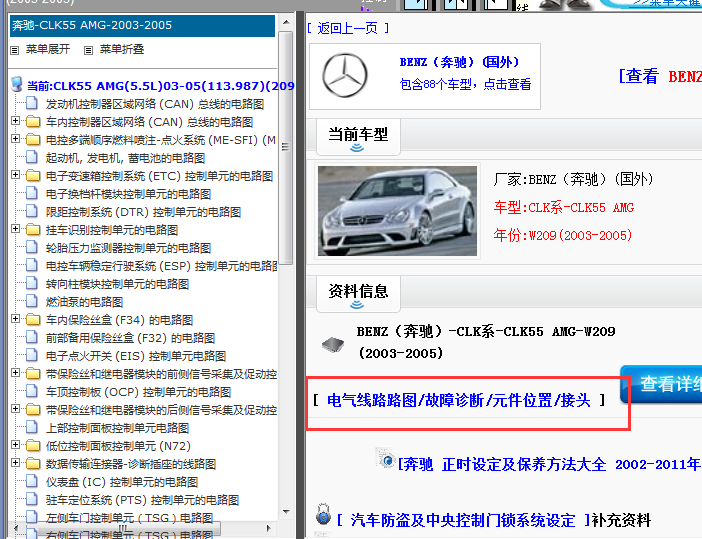This screenshot has width=702, height=539.
Task: Open 包含88个车型，点击查看 link
Action: 465,84
